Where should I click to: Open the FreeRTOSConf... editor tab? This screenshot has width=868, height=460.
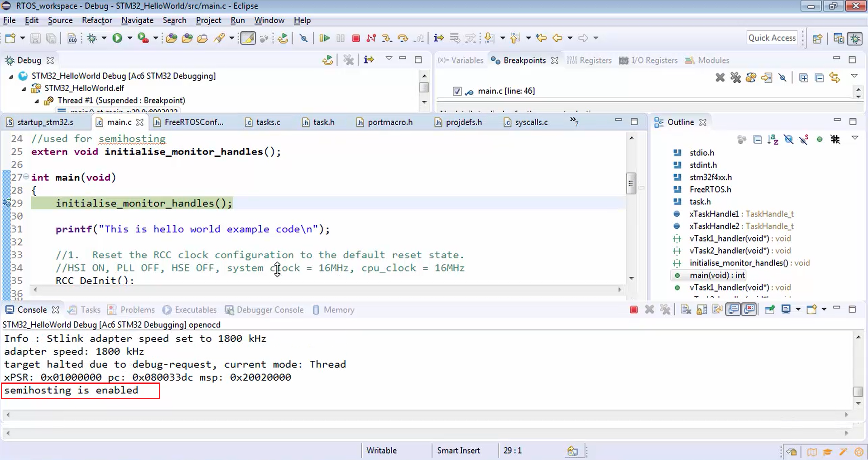[x=188, y=122]
